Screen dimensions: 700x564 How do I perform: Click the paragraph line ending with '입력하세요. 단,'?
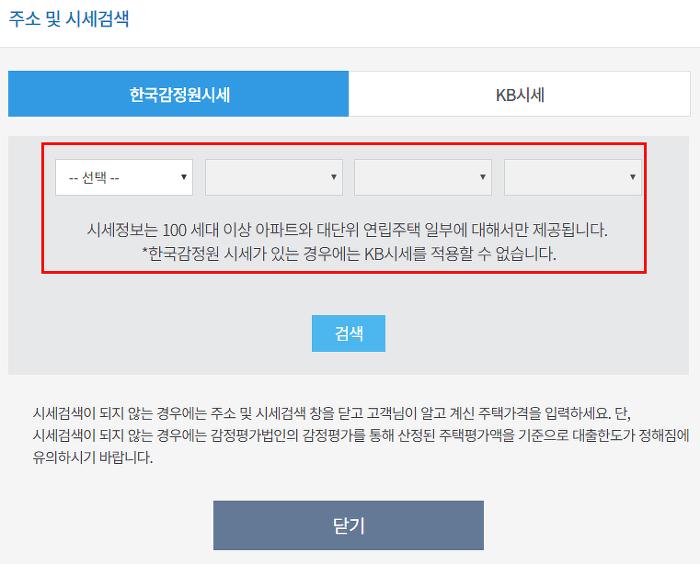[331, 413]
